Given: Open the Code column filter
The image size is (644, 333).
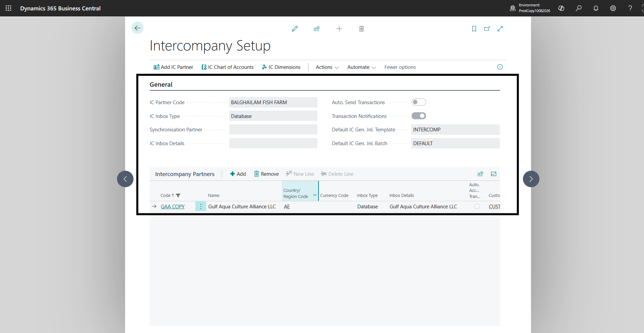Looking at the screenshot, I should coord(178,195).
